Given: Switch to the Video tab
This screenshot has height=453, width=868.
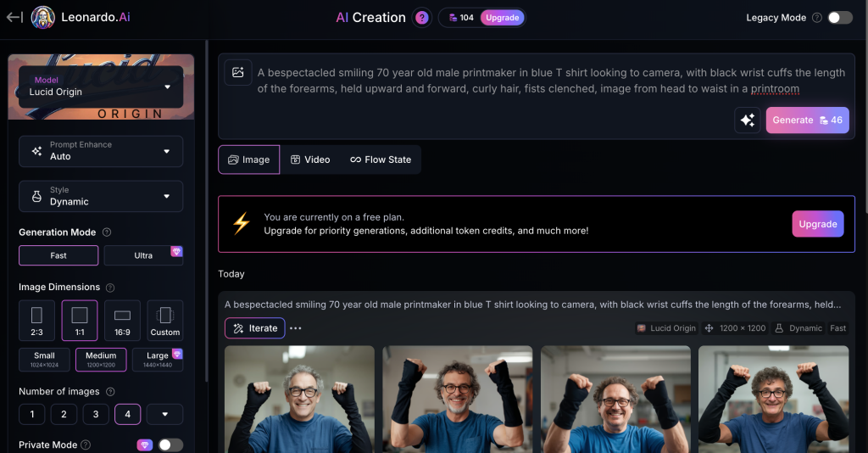Looking at the screenshot, I should [310, 159].
